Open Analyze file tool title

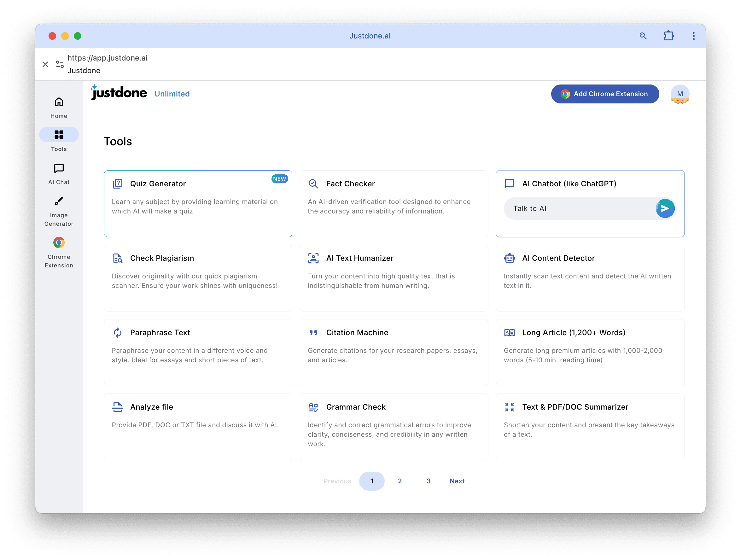[152, 407]
